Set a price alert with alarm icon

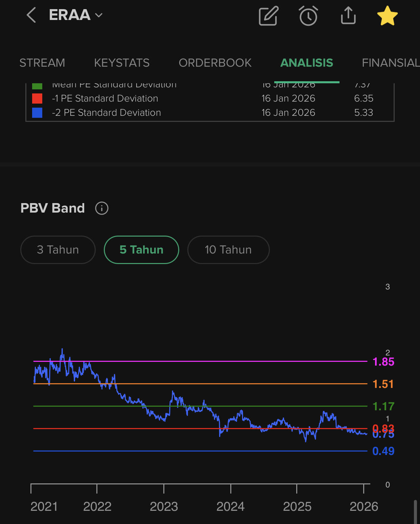[x=308, y=16]
